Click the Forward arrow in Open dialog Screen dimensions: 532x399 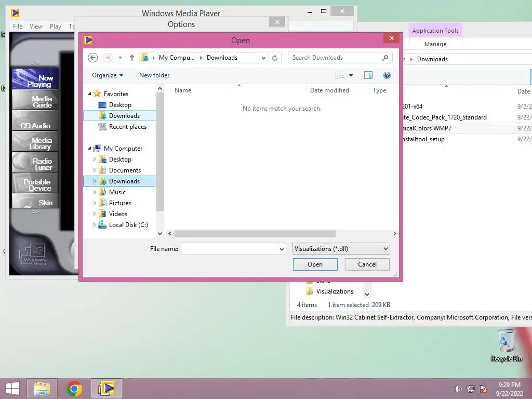(x=108, y=58)
